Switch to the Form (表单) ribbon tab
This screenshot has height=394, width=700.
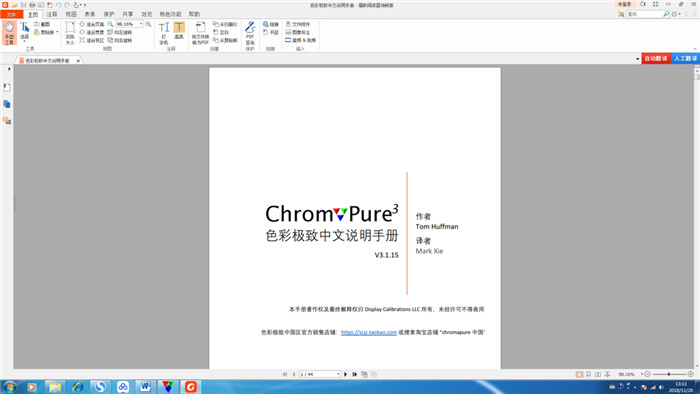pos(90,14)
